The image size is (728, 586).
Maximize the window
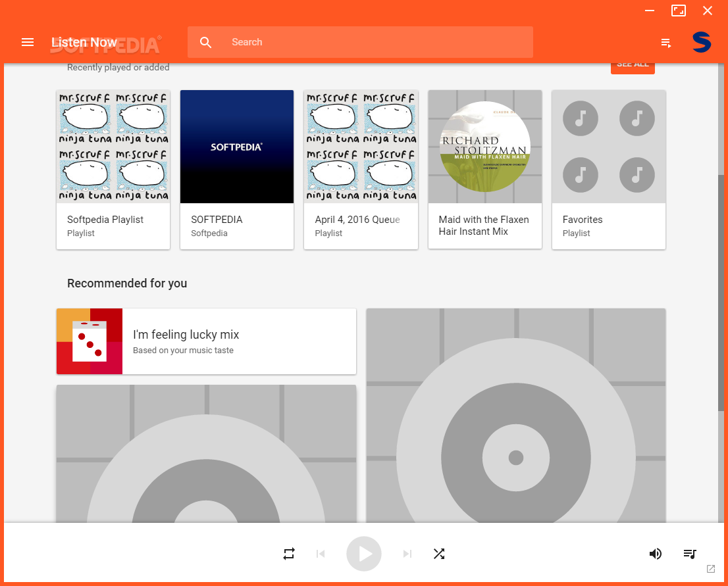pyautogui.click(x=679, y=11)
